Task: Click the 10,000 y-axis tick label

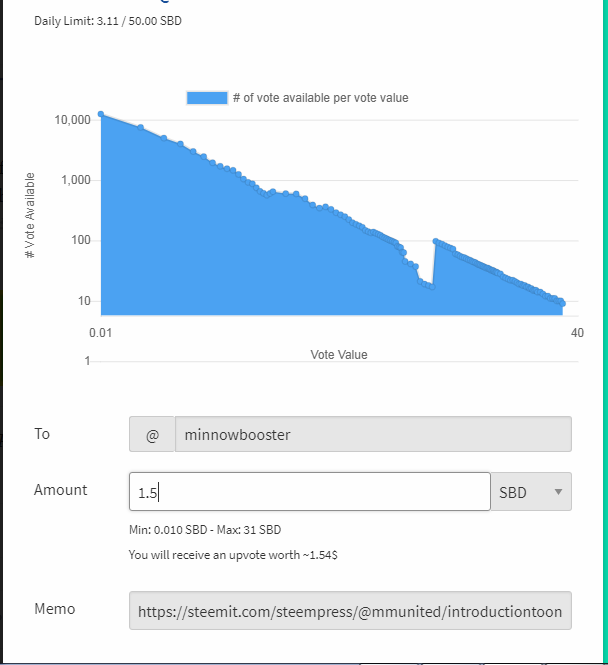Action: (72, 120)
